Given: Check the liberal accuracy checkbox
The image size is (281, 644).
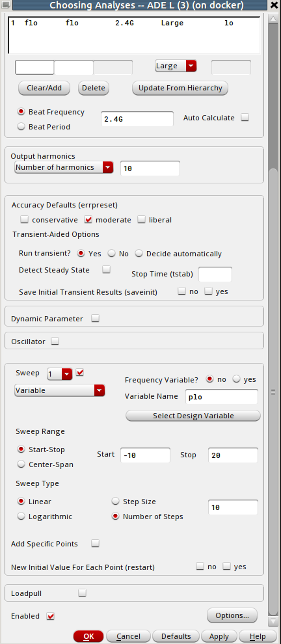Looking at the screenshot, I should click(142, 220).
